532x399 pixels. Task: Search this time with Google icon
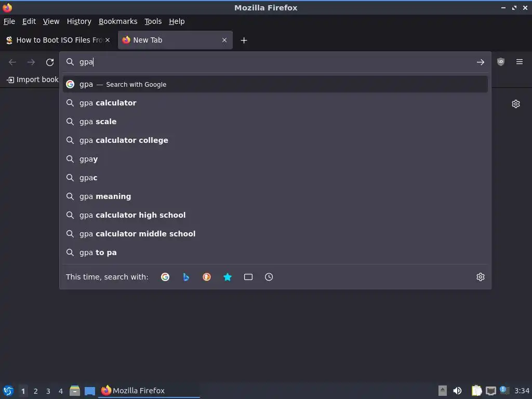(x=165, y=277)
